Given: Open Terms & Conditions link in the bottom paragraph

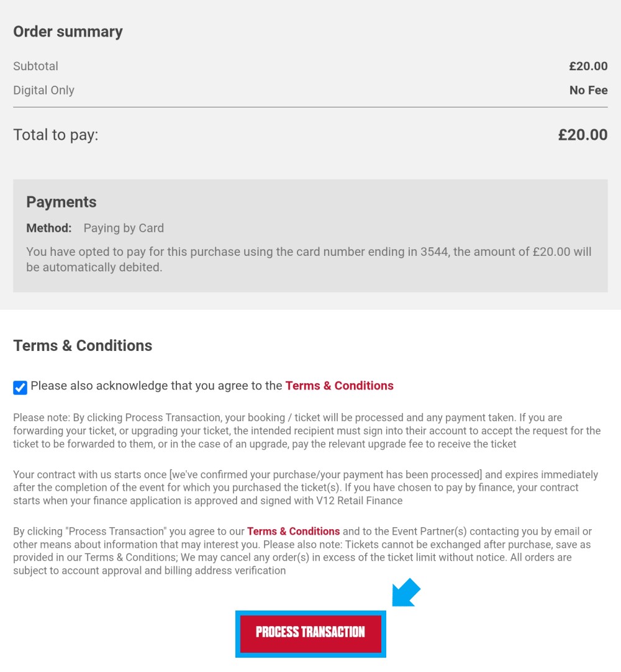Looking at the screenshot, I should pyautogui.click(x=294, y=532).
